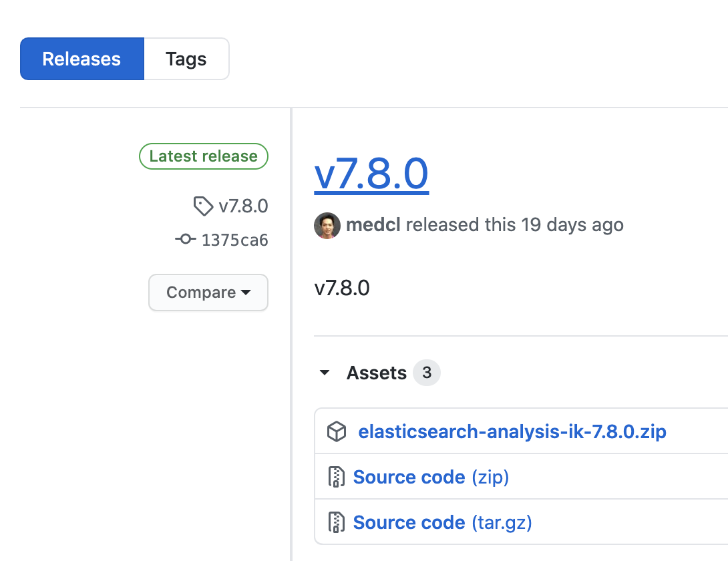Click the Assets label
This screenshot has width=728, height=561.
[376, 373]
